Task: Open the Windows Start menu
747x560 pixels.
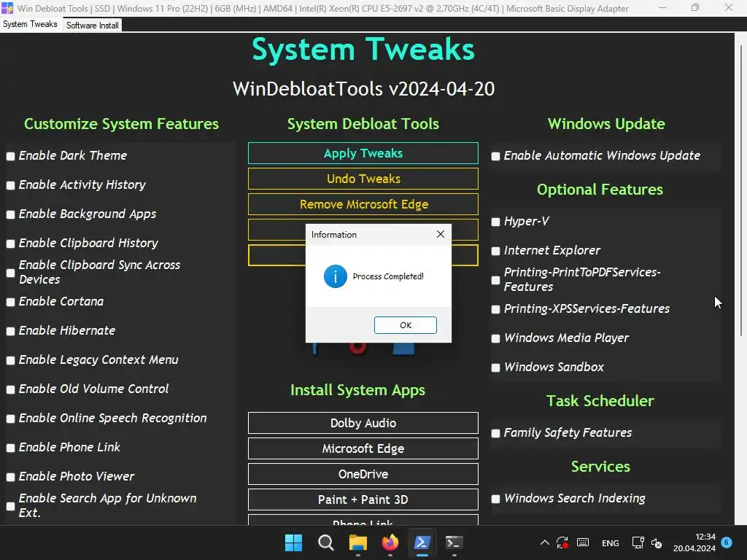Action: click(293, 542)
